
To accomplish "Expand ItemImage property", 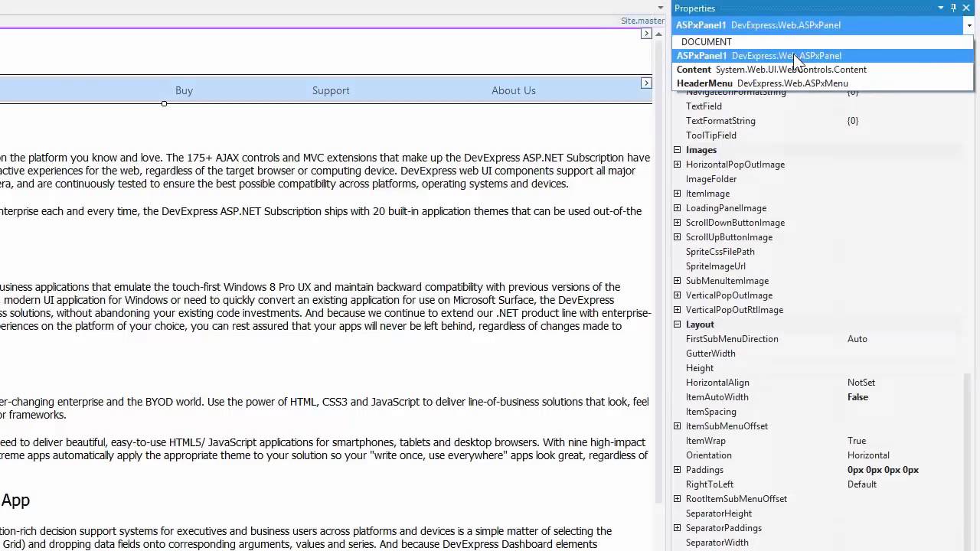I will pyautogui.click(x=677, y=194).
